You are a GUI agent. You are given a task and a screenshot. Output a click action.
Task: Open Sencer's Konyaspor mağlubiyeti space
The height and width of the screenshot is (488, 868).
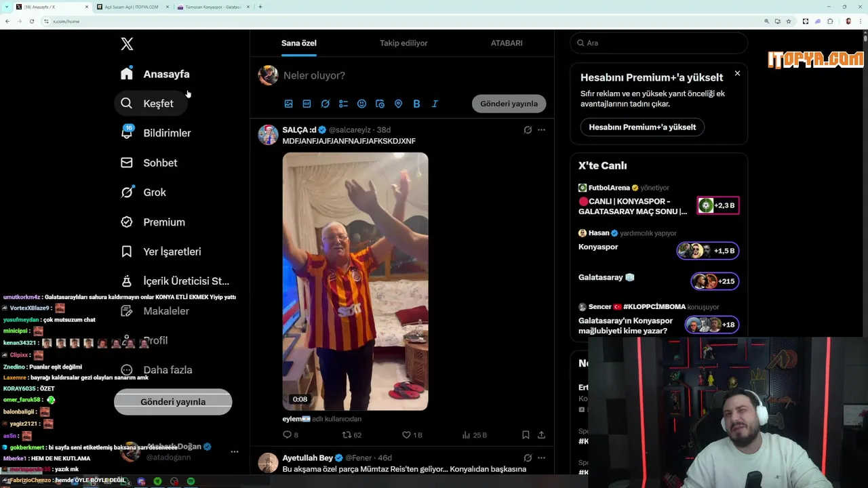[658, 319]
